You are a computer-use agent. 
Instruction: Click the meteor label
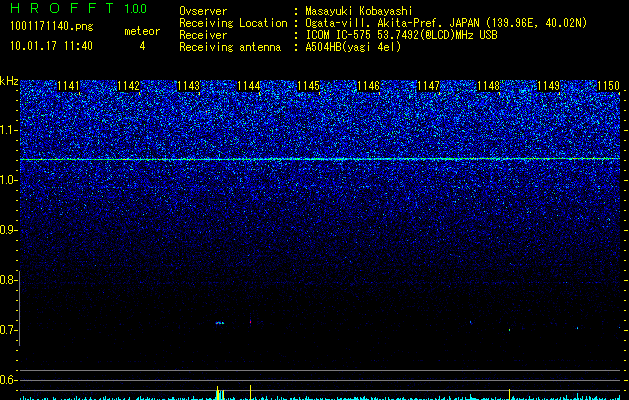pos(142,31)
